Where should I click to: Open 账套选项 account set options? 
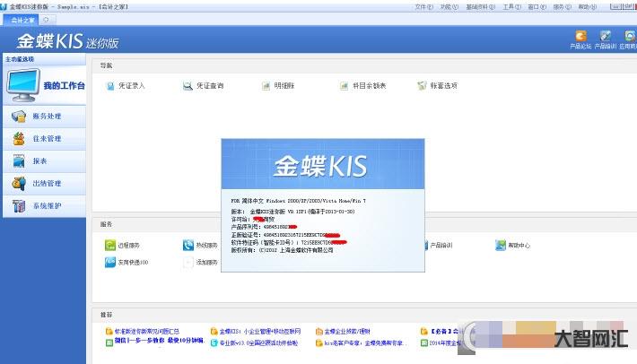[437, 86]
